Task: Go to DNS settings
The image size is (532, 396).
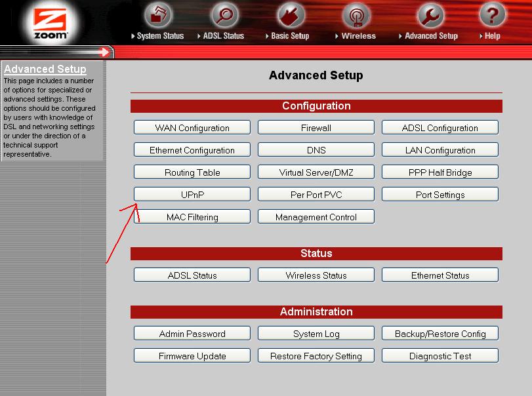Action: (316, 150)
